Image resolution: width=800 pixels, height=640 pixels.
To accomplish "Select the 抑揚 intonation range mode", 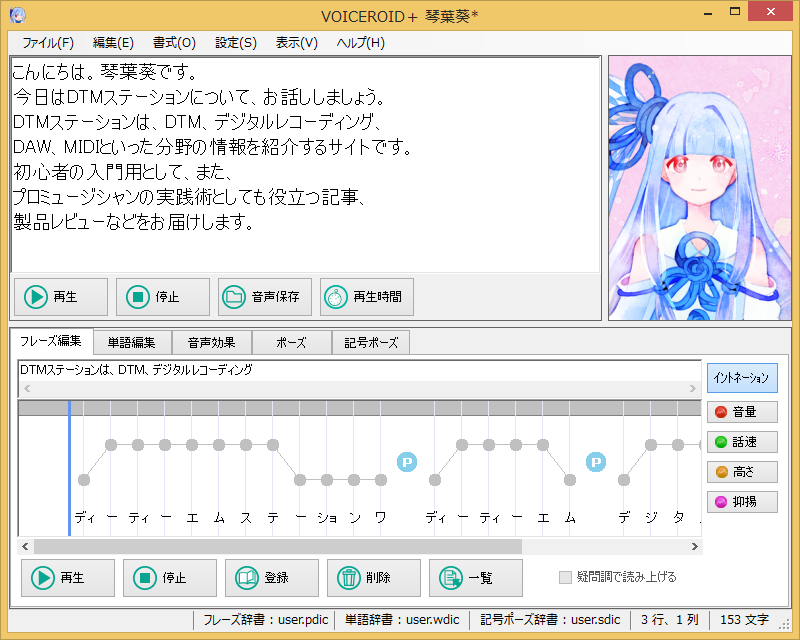I will (742, 502).
